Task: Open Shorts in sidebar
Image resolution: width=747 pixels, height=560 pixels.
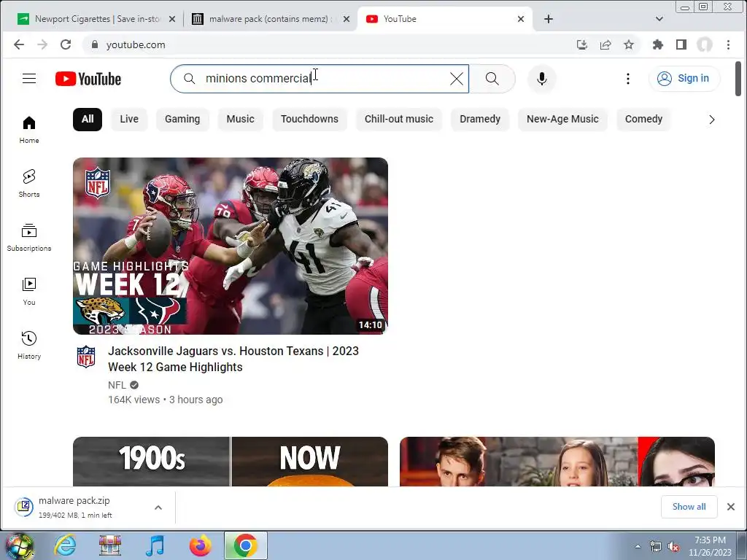Action: pyautogui.click(x=29, y=183)
